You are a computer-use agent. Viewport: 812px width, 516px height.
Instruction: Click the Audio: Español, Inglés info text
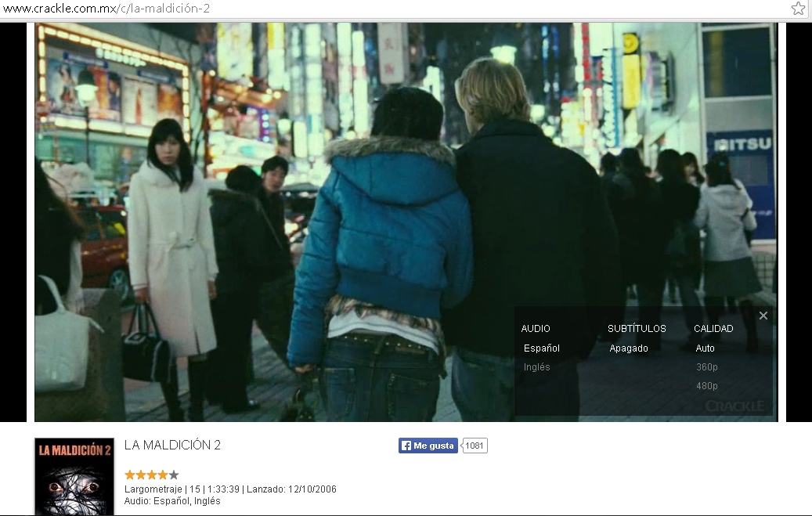pyautogui.click(x=172, y=501)
